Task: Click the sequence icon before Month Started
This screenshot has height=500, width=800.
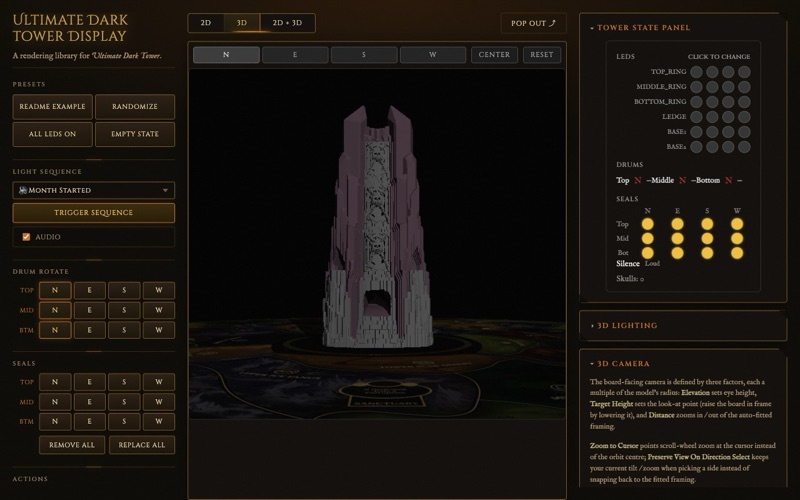Action: (22, 190)
